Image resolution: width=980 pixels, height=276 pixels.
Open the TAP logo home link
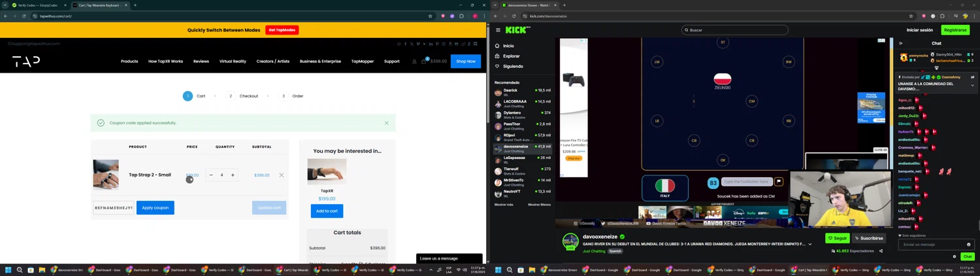coord(26,61)
